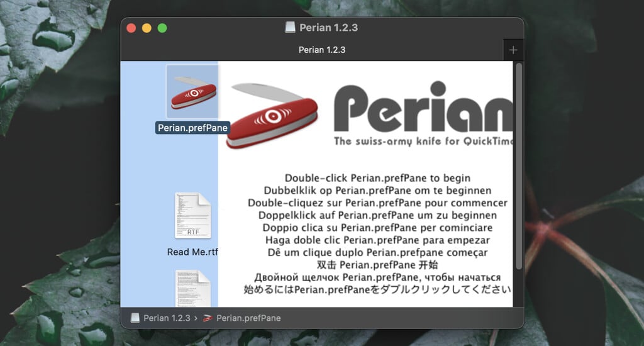Select the Read Me.rtf document icon
The width and height of the screenshot is (644, 346).
(x=192, y=215)
